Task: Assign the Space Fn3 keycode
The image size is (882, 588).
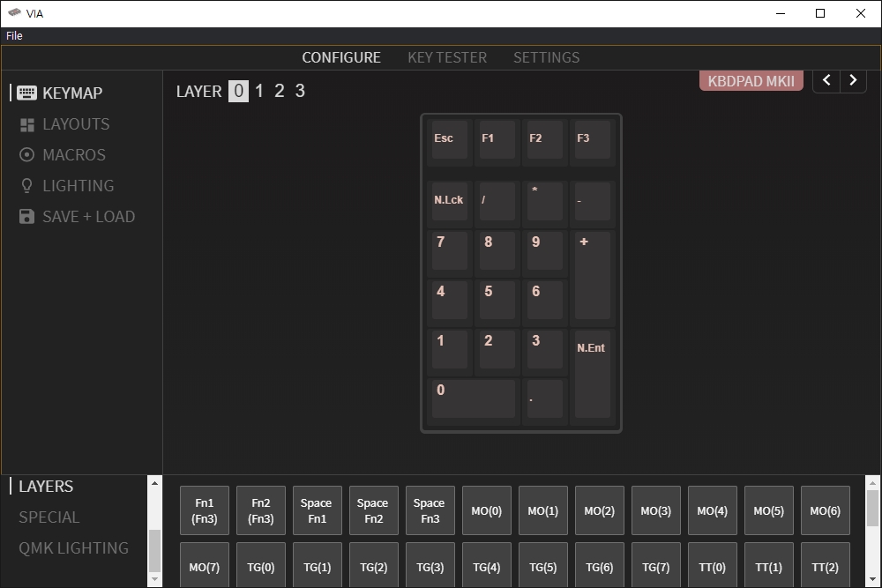Action: click(430, 510)
